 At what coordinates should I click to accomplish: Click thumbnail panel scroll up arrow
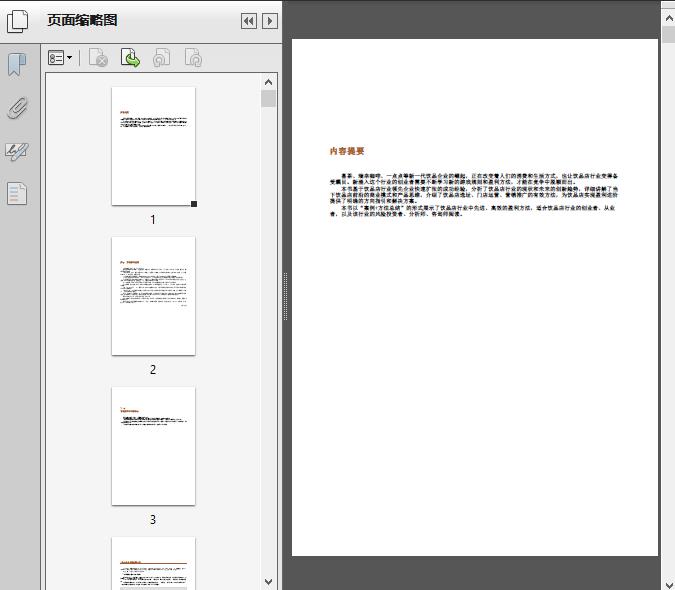click(x=269, y=82)
